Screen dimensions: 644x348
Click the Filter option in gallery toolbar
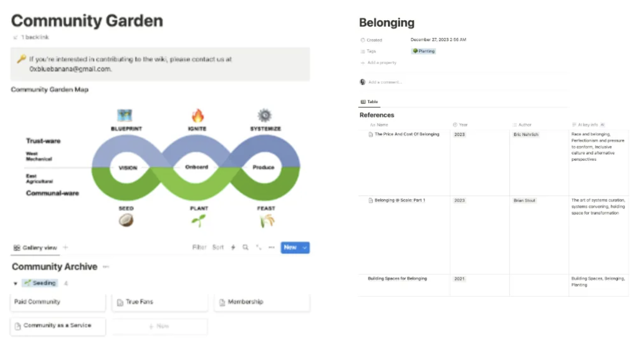pos(199,248)
